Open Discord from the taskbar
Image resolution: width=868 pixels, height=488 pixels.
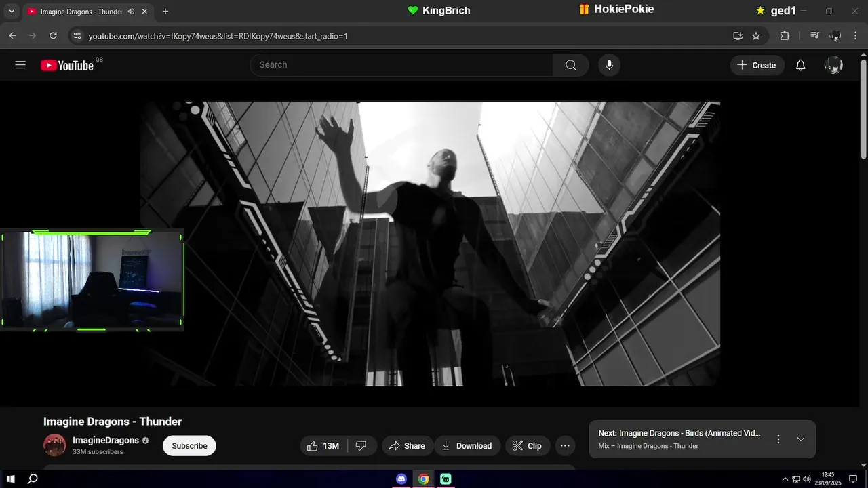coord(401,479)
